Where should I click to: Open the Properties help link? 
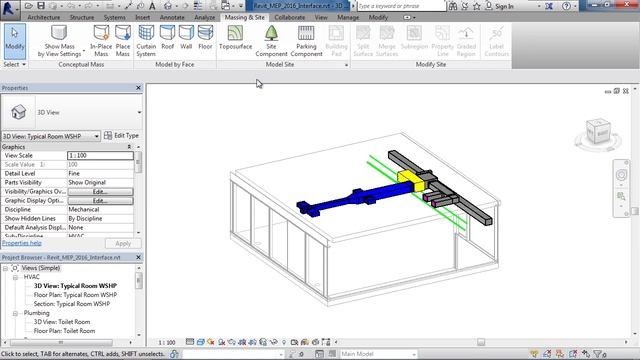pos(22,243)
